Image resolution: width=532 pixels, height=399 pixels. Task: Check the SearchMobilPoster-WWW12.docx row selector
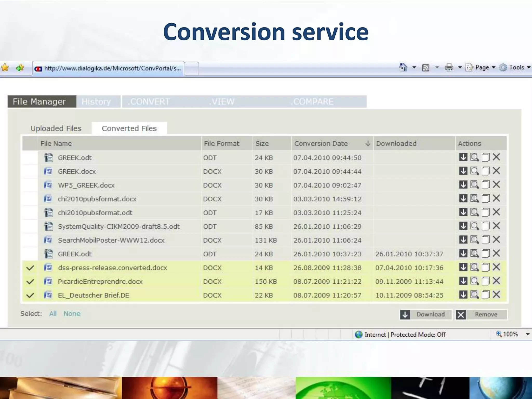click(30, 240)
